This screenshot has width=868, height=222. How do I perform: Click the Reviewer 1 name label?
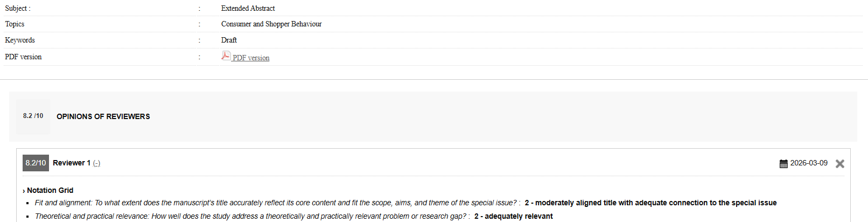click(72, 163)
